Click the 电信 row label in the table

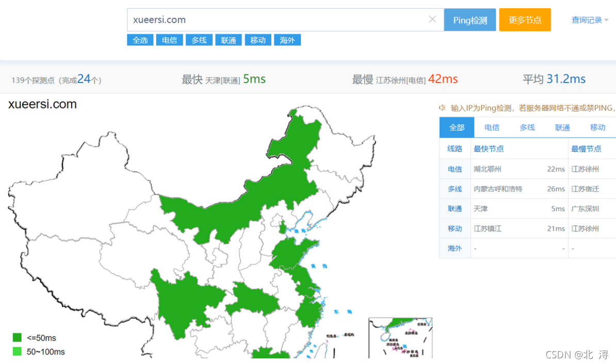point(455,169)
